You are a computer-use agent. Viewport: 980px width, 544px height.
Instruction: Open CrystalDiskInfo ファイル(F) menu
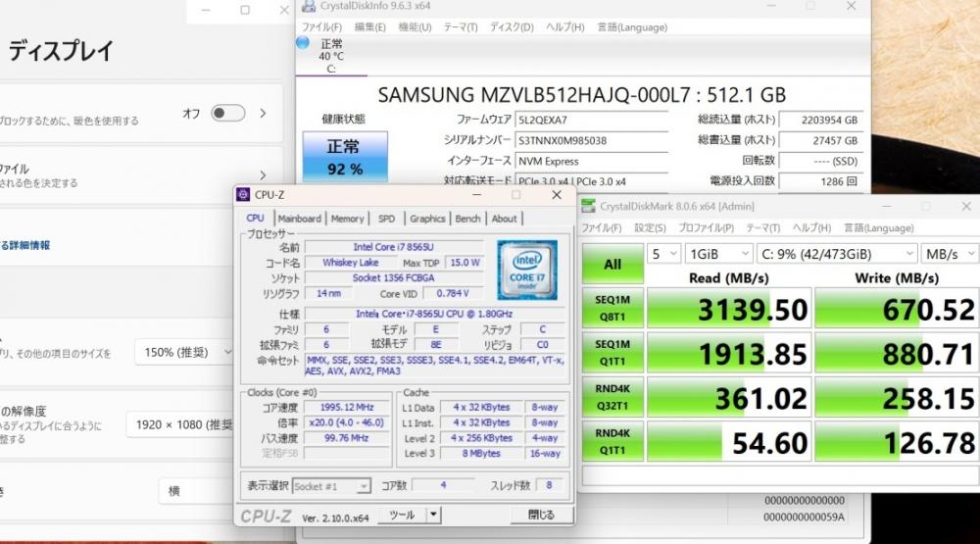pyautogui.click(x=321, y=26)
